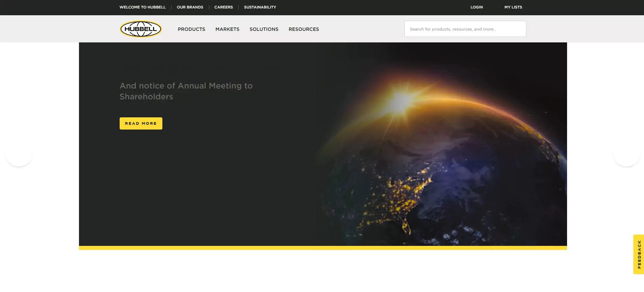Open My Lists
This screenshot has height=292, width=644.
513,7
